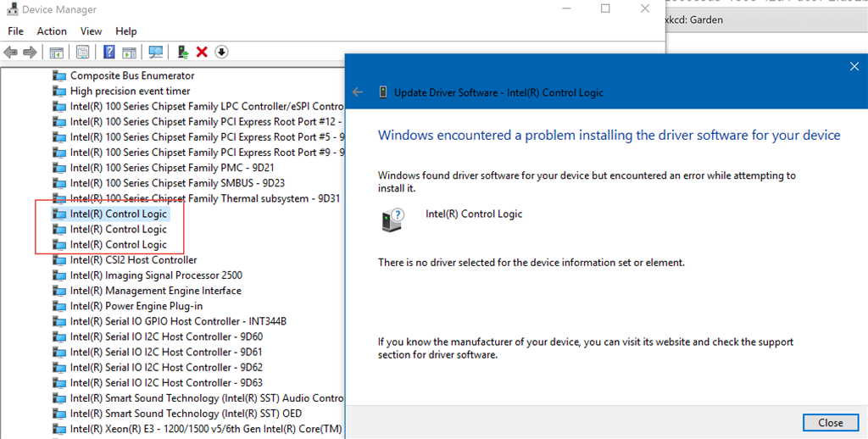Screen dimensions: 868x439
Task: Select Serial IO I2C Host Controller - 9D62
Action: [157, 367]
